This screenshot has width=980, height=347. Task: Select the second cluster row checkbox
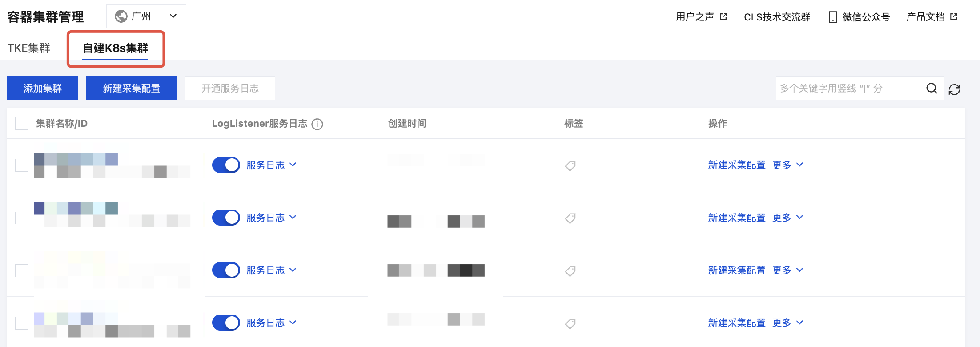point(22,218)
